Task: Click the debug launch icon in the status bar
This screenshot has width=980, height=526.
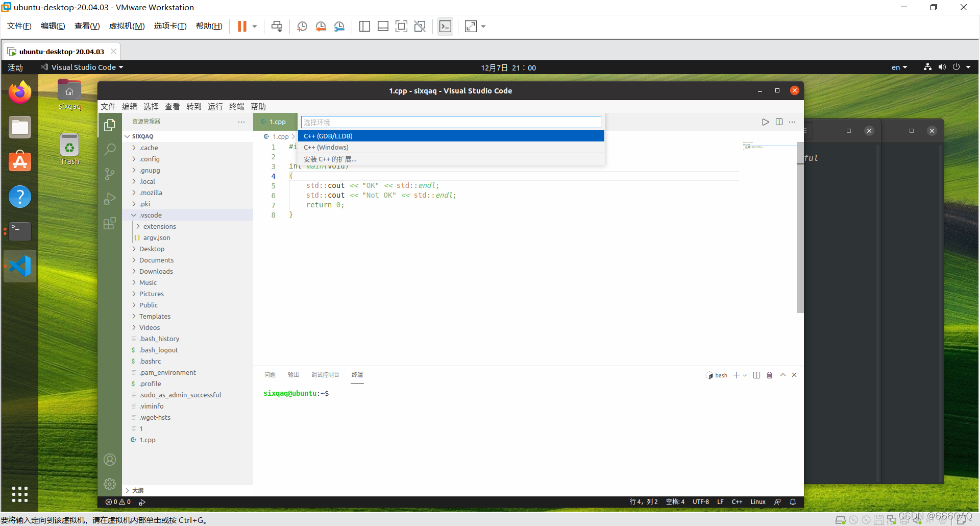Action: [x=142, y=502]
